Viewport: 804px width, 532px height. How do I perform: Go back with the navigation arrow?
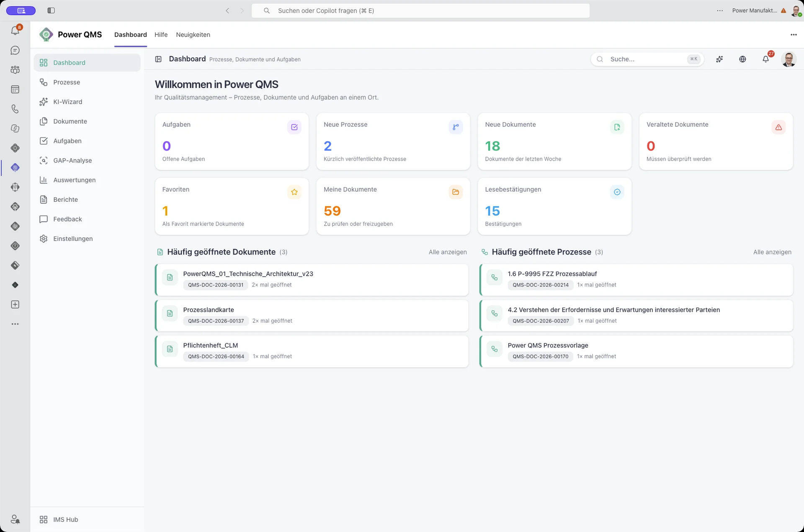pos(227,10)
